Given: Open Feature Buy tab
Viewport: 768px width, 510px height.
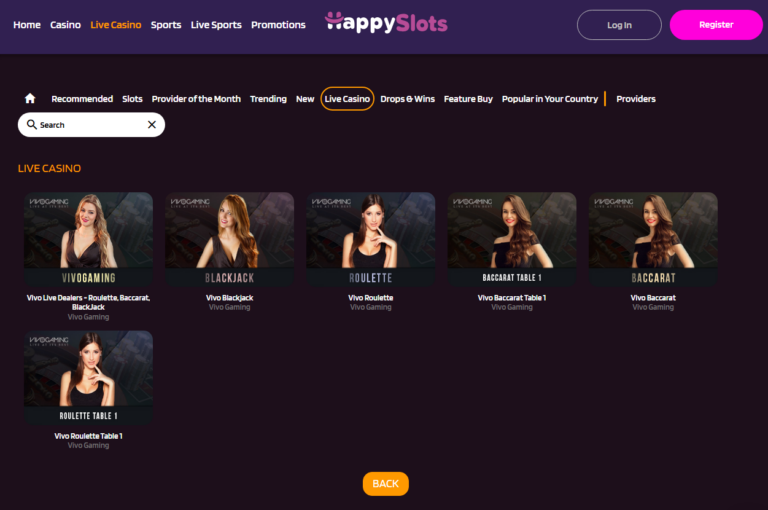Looking at the screenshot, I should [x=468, y=99].
